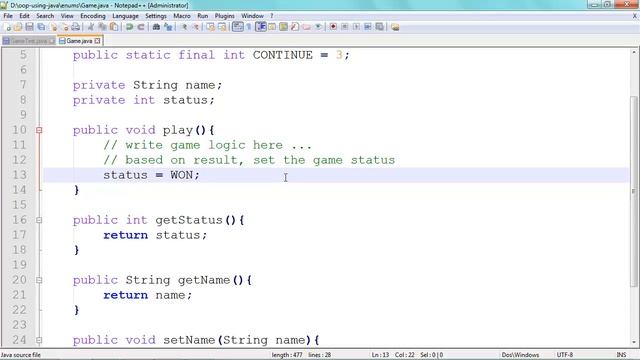This screenshot has width=640, height=360.
Task: Close the Game.java tab
Action: 97,41
